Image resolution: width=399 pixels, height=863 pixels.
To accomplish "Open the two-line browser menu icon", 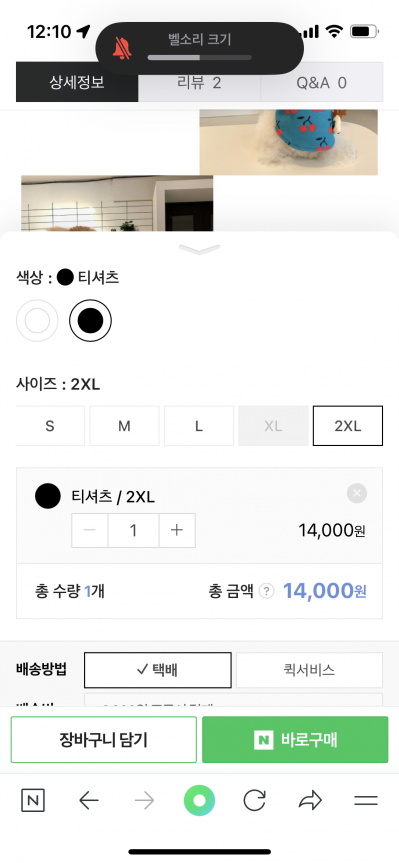I will pos(366,800).
